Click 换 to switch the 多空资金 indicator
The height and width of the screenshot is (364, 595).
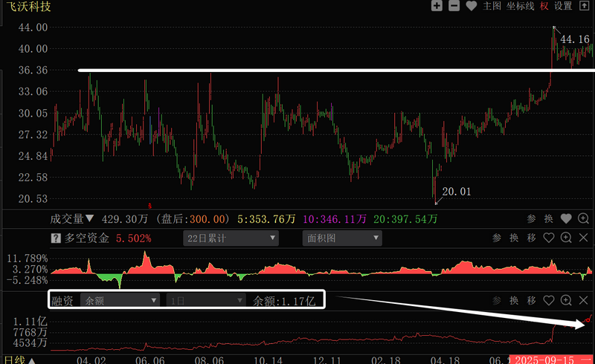point(513,238)
